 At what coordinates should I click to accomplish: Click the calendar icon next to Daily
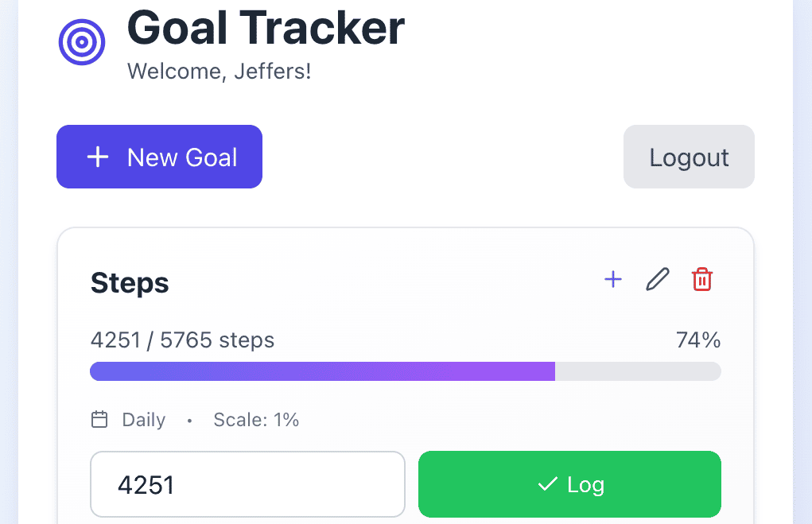[99, 419]
